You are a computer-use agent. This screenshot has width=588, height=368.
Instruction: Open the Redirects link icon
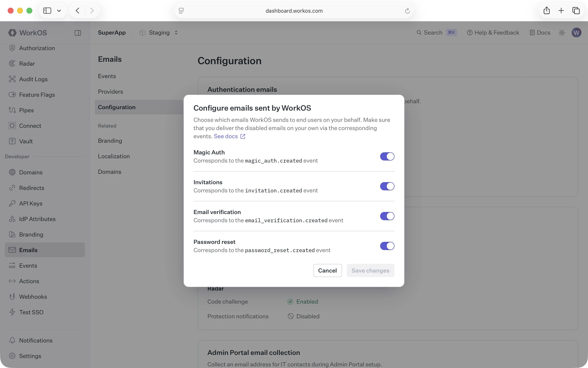(12, 188)
